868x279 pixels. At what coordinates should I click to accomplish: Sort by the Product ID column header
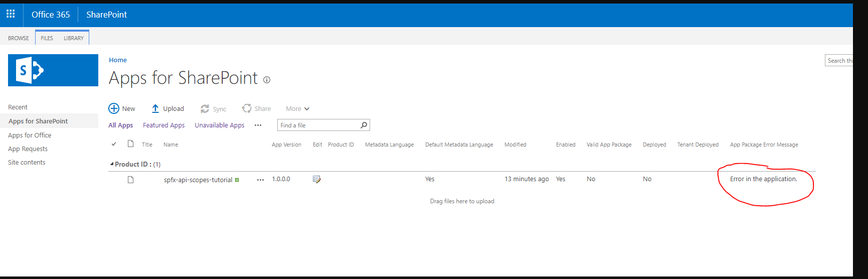point(341,145)
